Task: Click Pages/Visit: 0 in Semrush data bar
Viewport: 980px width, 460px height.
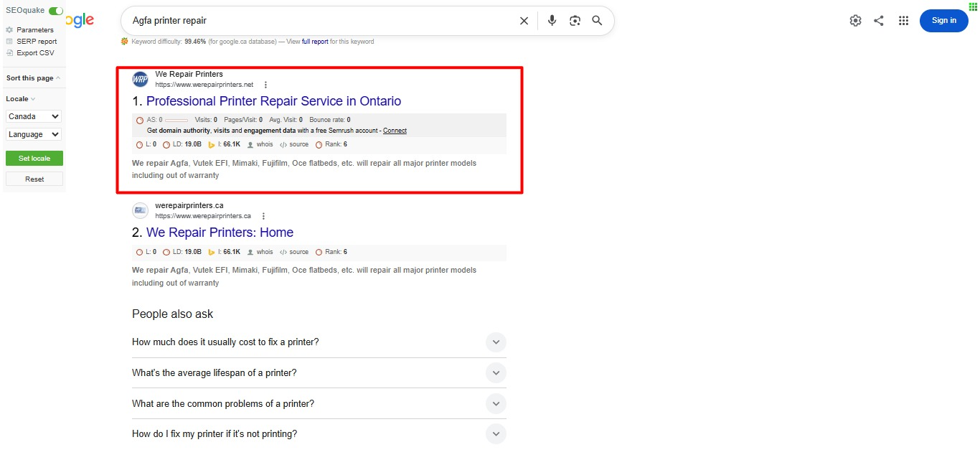Action: tap(243, 120)
